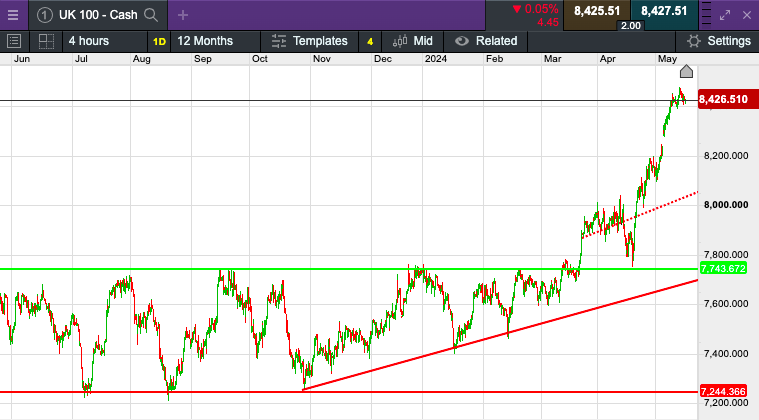This screenshot has width=759, height=420.
Task: Click the 8,000.000 price axis label
Action: [x=726, y=205]
